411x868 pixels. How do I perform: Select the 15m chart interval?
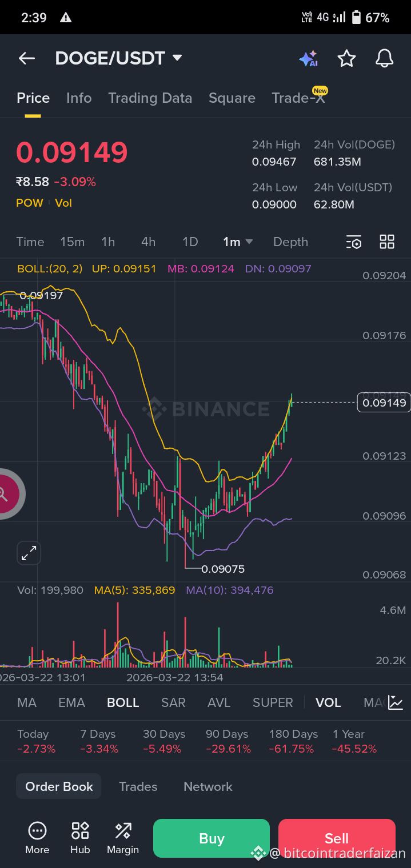73,242
